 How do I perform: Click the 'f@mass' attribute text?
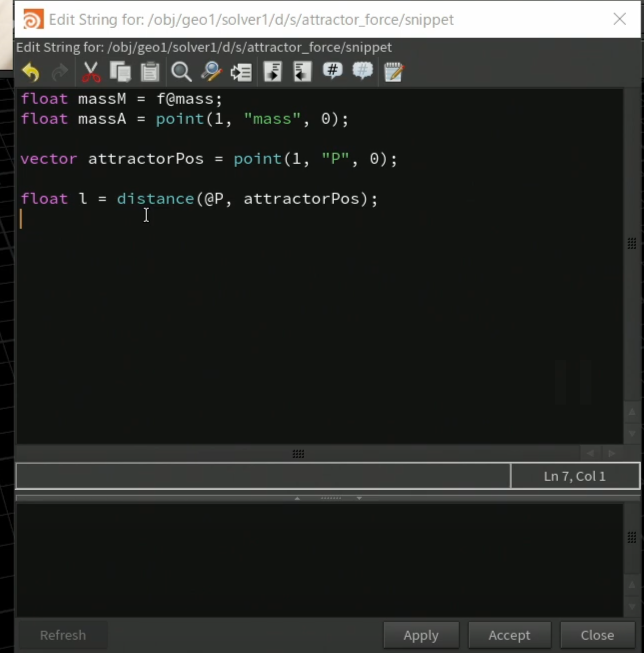pyautogui.click(x=185, y=99)
